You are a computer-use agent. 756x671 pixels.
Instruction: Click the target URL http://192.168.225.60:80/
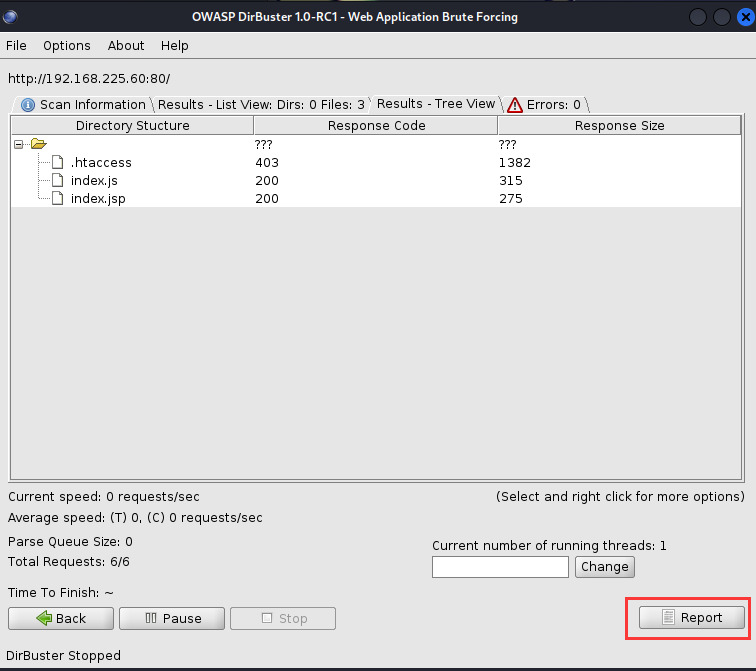(x=89, y=79)
